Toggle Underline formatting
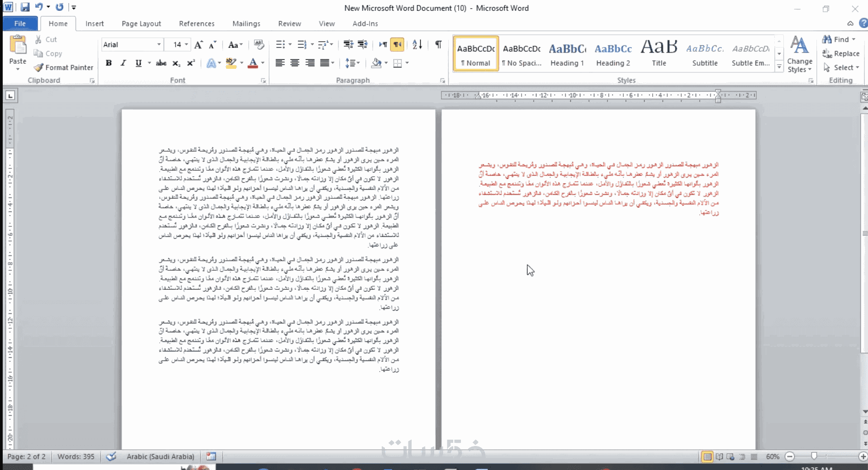The height and width of the screenshot is (470, 868). [138, 63]
